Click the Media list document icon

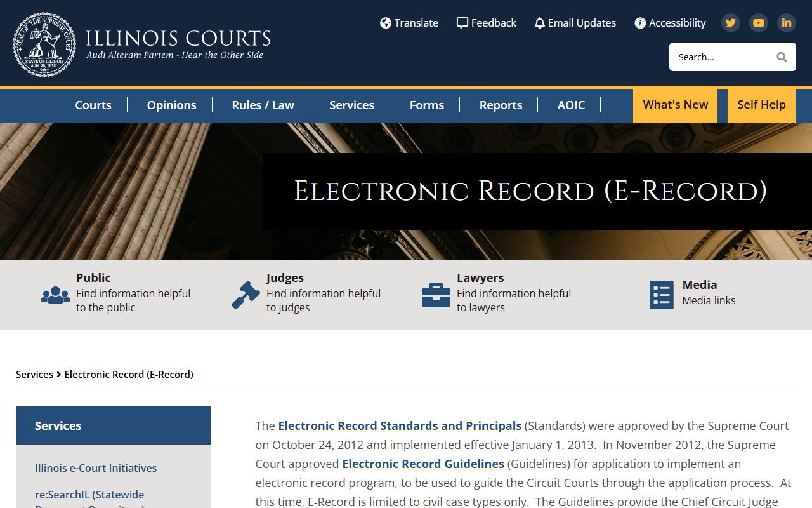pos(662,295)
